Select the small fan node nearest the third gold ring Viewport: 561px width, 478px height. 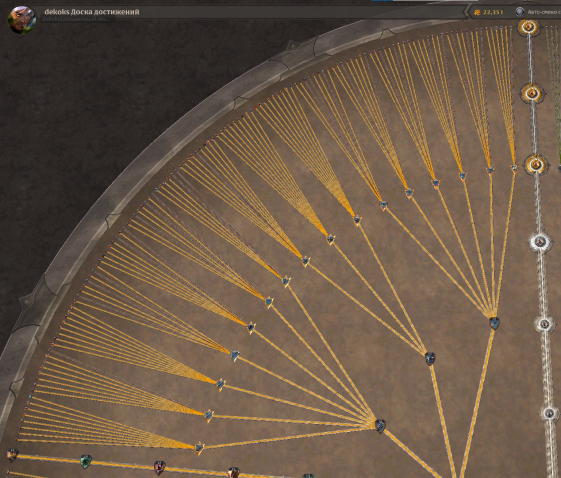(514, 167)
